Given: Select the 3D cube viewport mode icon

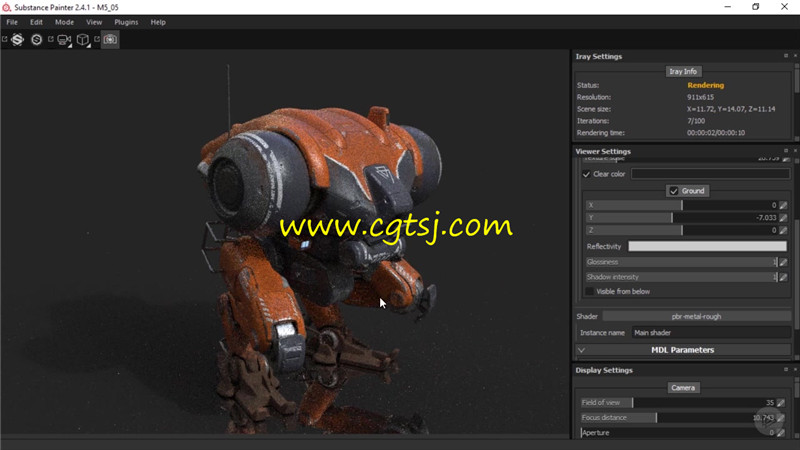Looking at the screenshot, I should click(x=83, y=40).
